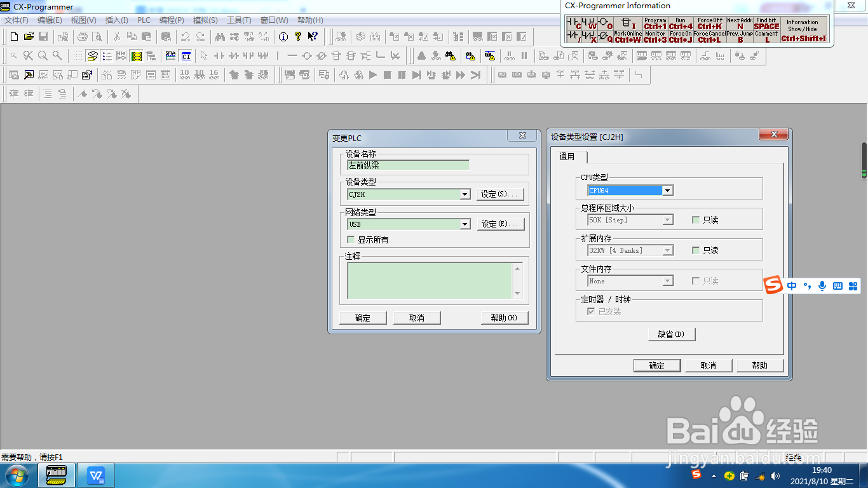Click the simulation stop square icon
Image resolution: width=868 pixels, height=488 pixels.
(388, 75)
